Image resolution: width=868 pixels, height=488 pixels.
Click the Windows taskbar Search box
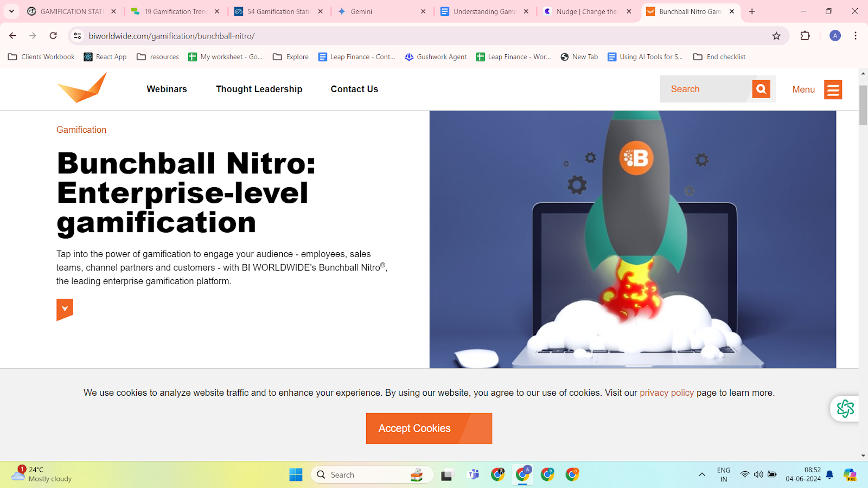[372, 474]
